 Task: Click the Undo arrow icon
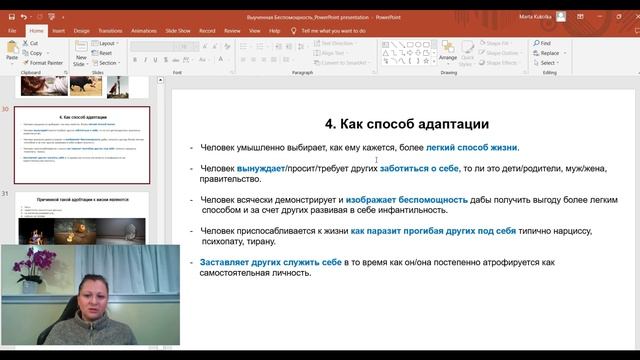pyautogui.click(x=24, y=17)
